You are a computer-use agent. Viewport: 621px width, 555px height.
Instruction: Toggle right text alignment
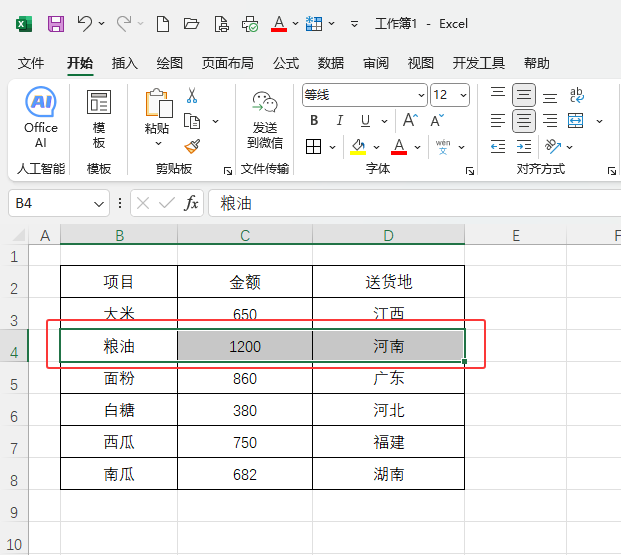click(x=550, y=120)
